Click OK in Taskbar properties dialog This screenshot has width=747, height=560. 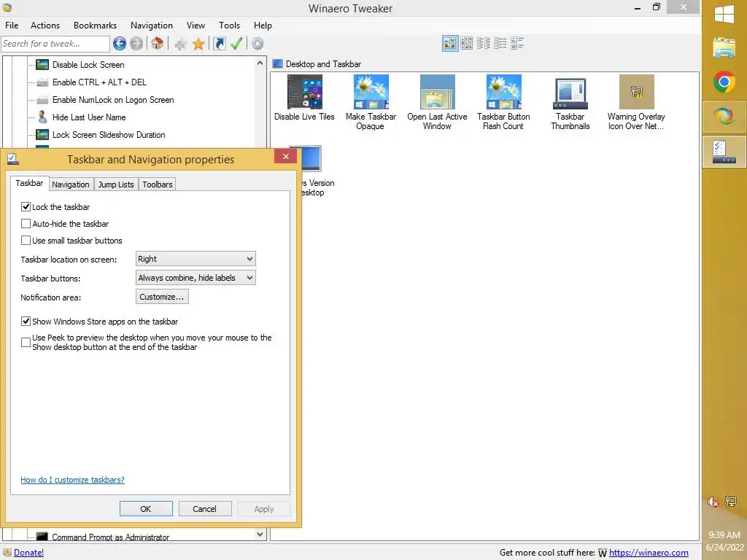[x=146, y=508]
